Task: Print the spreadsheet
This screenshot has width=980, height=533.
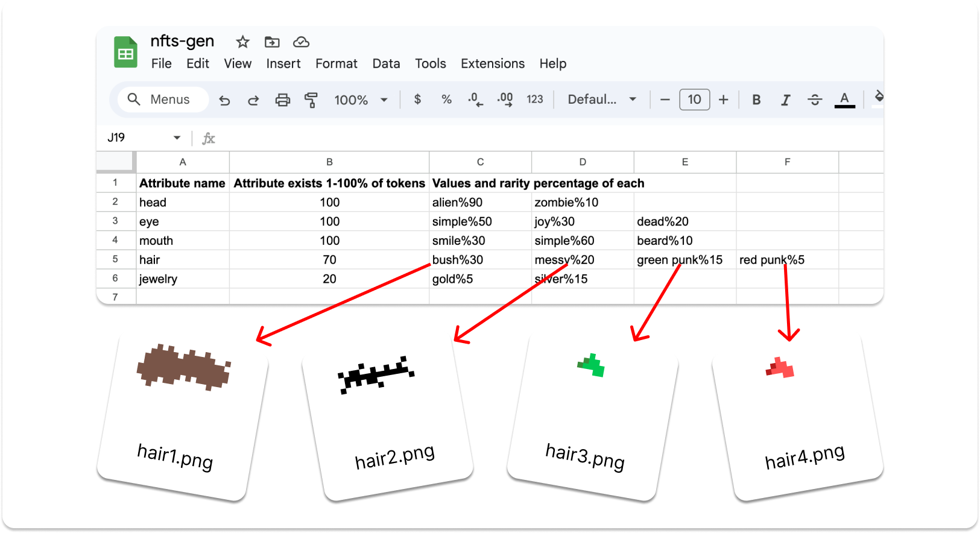Action: tap(282, 100)
